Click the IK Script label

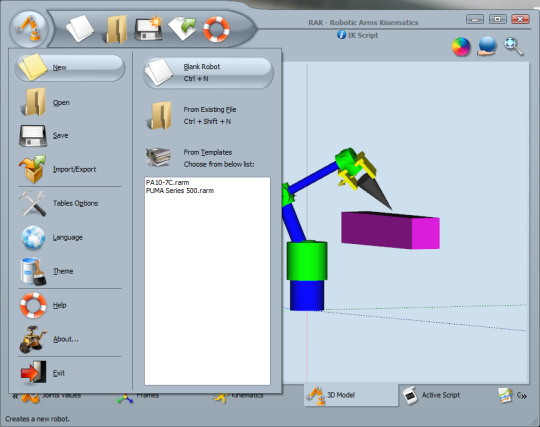click(x=363, y=35)
